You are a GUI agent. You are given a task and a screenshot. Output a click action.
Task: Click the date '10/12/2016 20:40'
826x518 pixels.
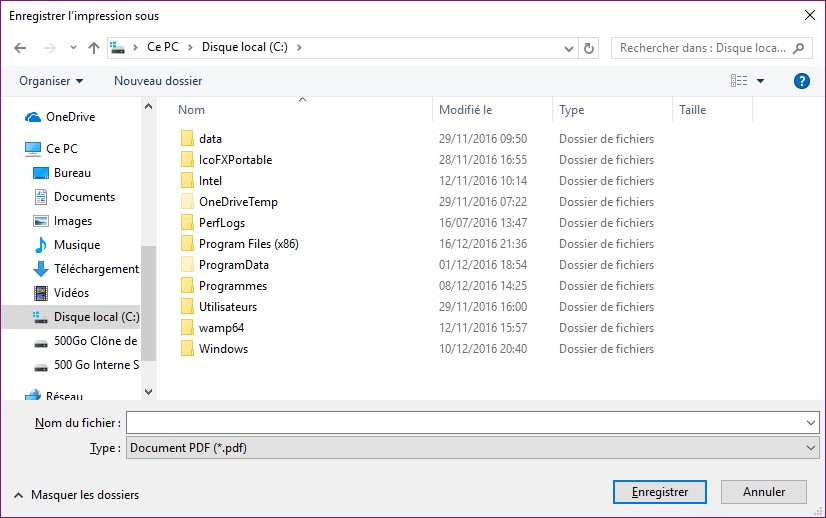483,349
